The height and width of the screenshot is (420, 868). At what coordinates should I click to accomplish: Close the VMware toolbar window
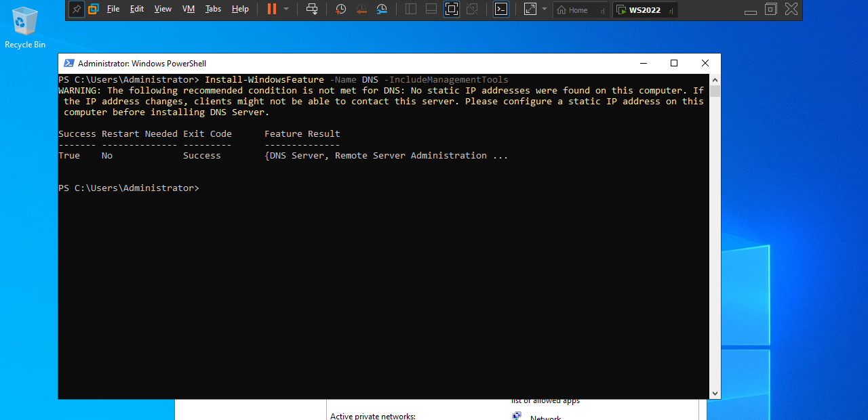coord(791,9)
